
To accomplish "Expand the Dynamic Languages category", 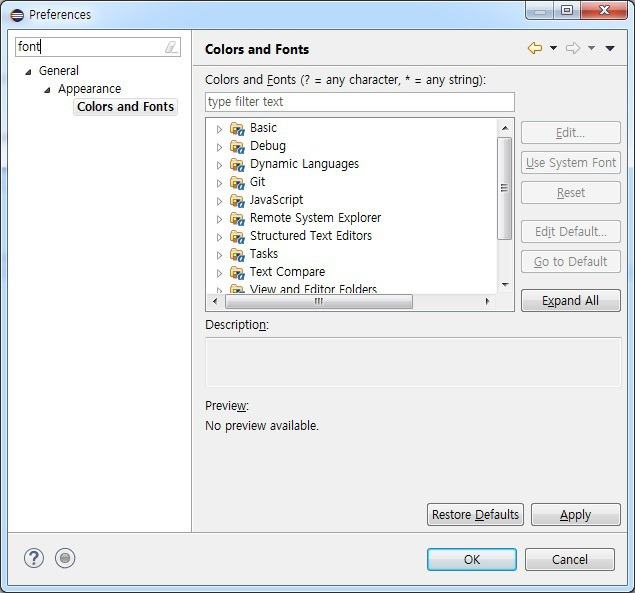I will [x=219, y=165].
